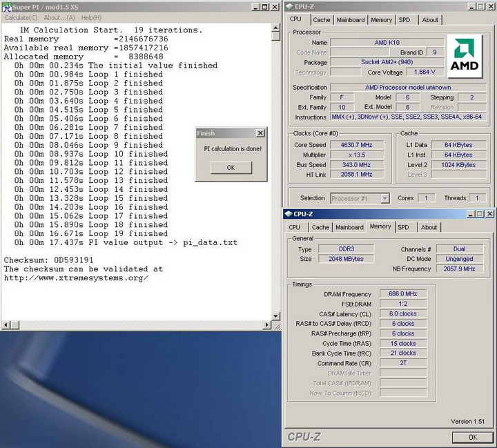Expand the Processor #1 selection dropdown
This screenshot has width=497, height=448.
coord(385,199)
